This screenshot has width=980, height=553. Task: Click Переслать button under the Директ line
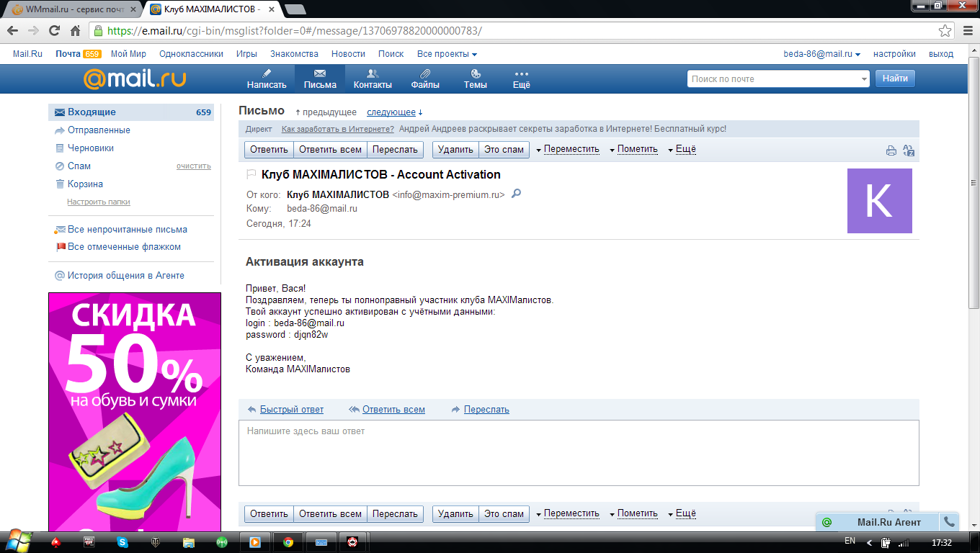tap(395, 150)
